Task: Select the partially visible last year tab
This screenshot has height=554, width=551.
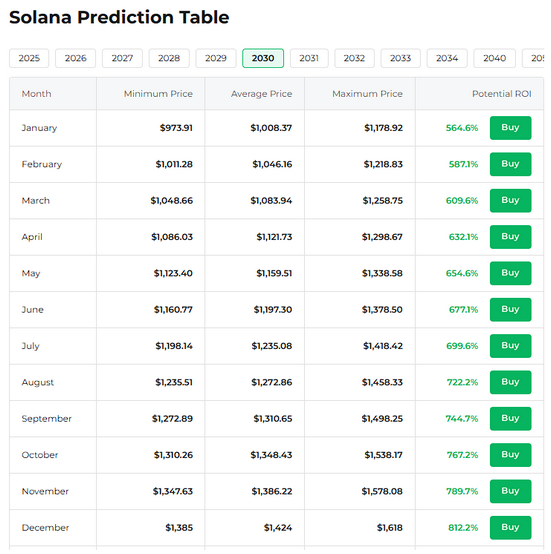Action: 533,58
